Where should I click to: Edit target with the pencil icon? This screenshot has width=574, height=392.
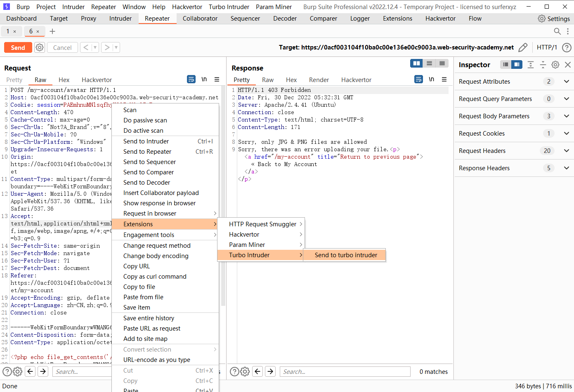tap(523, 47)
